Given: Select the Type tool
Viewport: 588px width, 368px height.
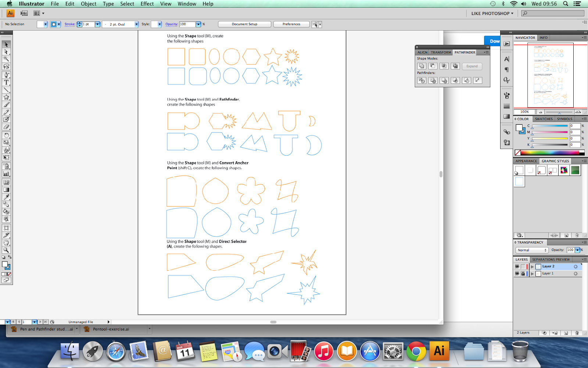Looking at the screenshot, I should point(6,82).
